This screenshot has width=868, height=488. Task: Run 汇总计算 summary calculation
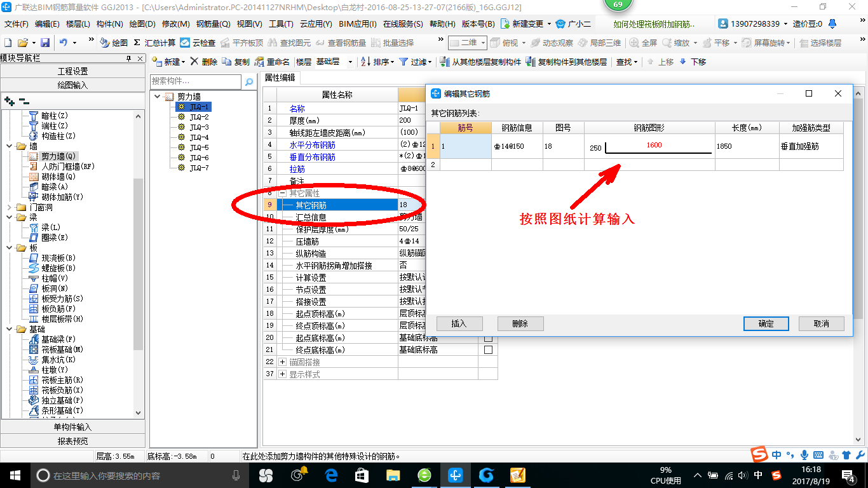[154, 43]
